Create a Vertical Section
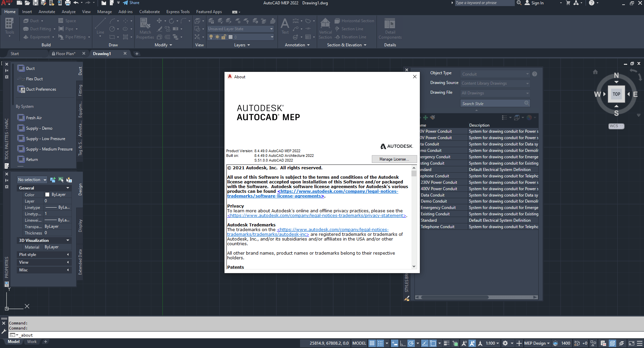Image resolution: width=644 pixels, height=348 pixels. pos(325,29)
